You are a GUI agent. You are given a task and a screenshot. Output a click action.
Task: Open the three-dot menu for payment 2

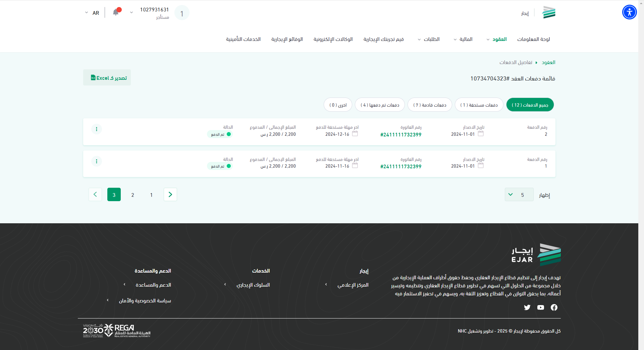click(97, 129)
